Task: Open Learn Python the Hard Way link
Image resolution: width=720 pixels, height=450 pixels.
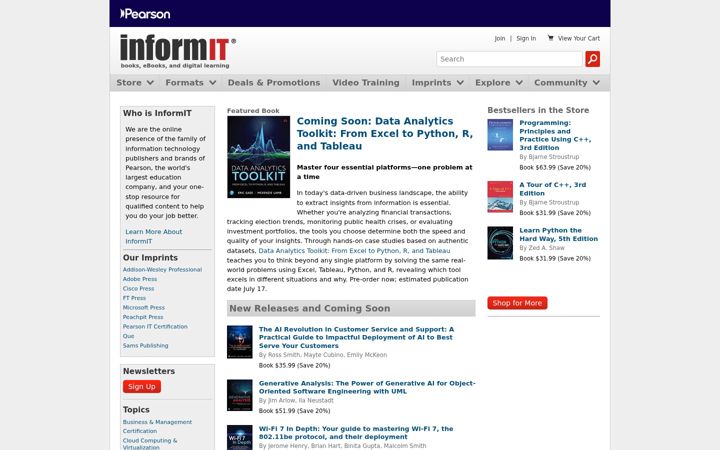Action: pos(558,234)
